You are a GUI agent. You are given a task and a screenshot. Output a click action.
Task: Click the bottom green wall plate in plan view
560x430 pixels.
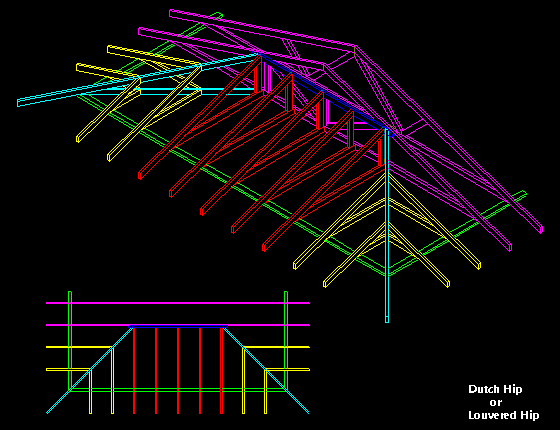tap(178, 390)
